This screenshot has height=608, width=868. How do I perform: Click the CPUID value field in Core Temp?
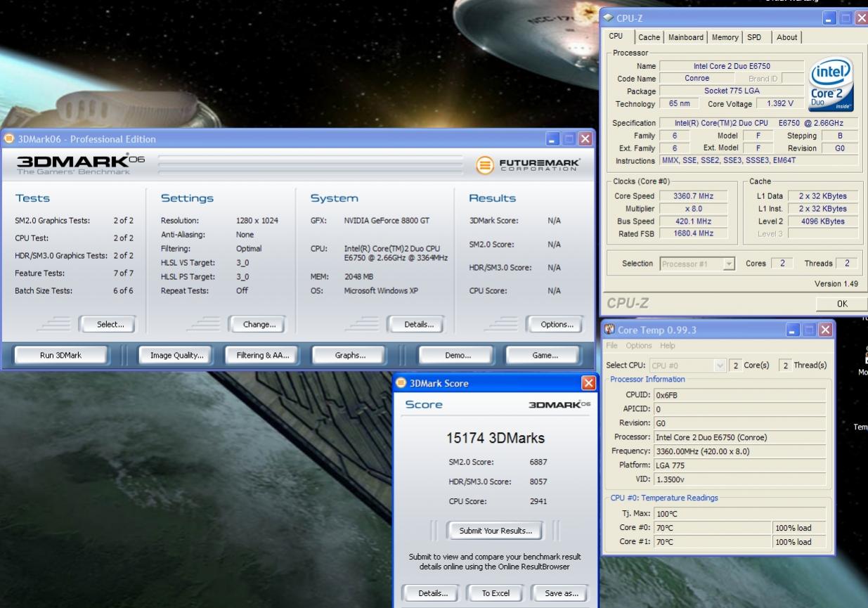(739, 395)
